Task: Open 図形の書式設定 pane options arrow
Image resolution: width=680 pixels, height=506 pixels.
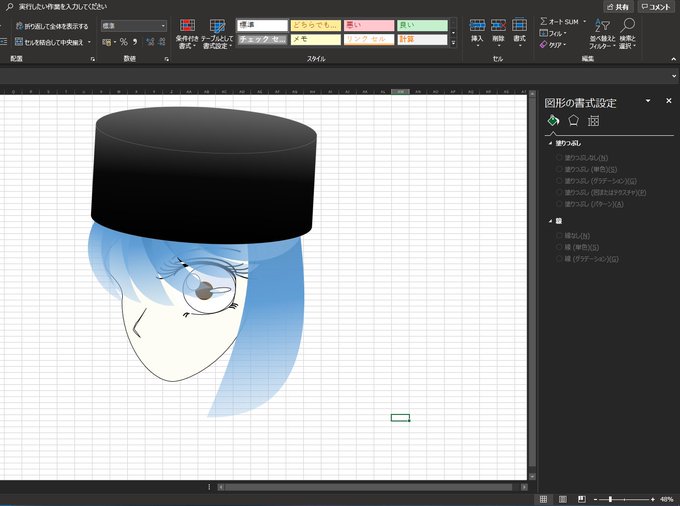Action: click(648, 101)
